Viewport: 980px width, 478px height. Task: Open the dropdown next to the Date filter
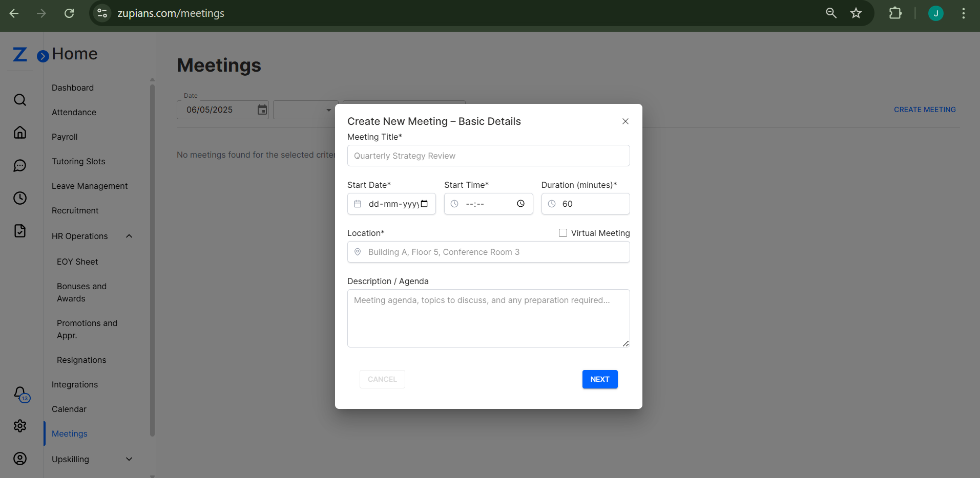[328, 110]
